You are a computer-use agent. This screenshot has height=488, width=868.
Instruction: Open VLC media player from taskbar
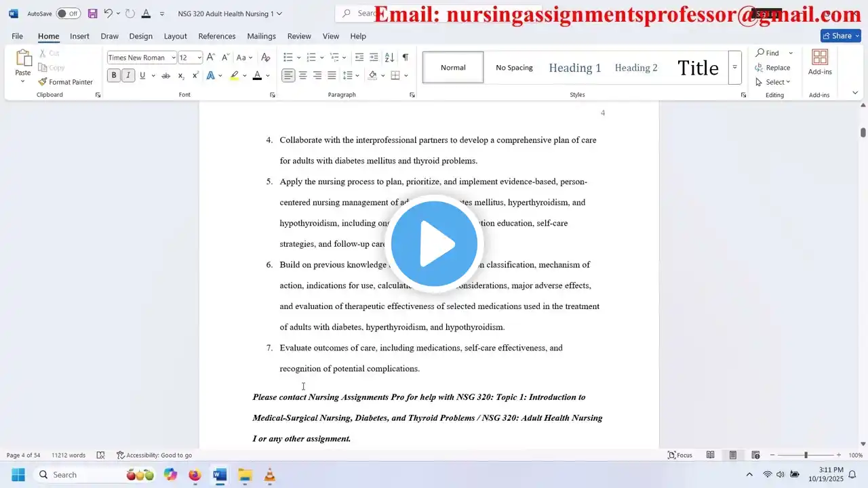pyautogui.click(x=270, y=474)
